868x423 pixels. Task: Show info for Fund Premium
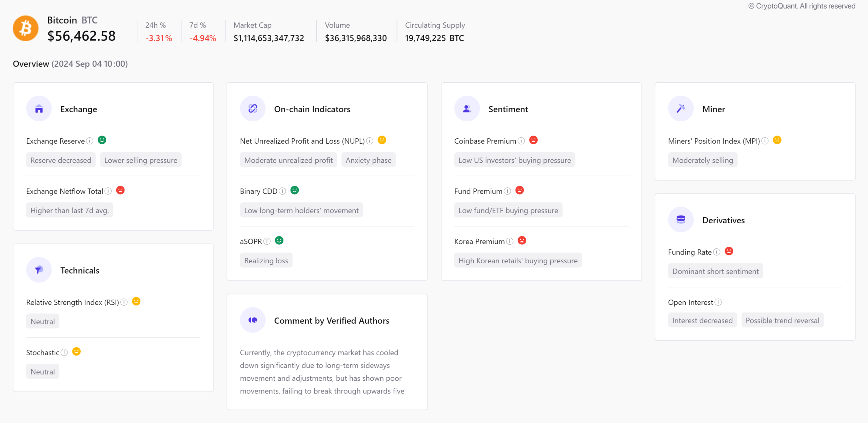coord(507,191)
